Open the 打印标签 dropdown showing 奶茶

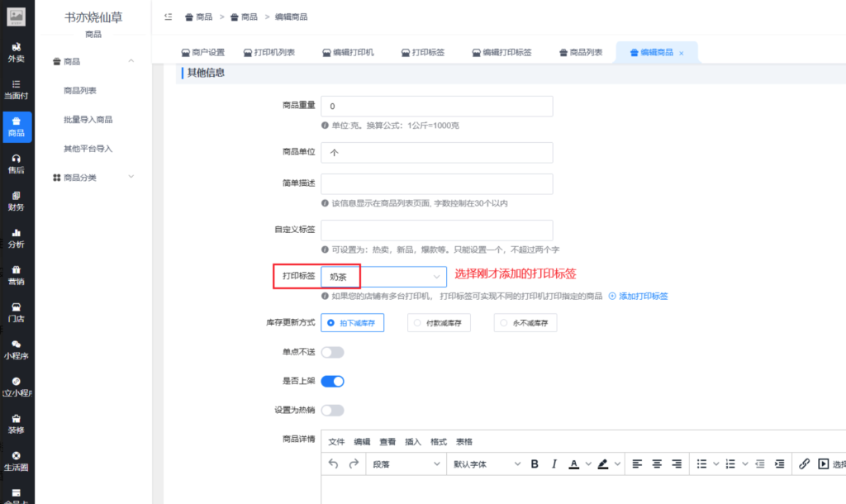pos(383,277)
